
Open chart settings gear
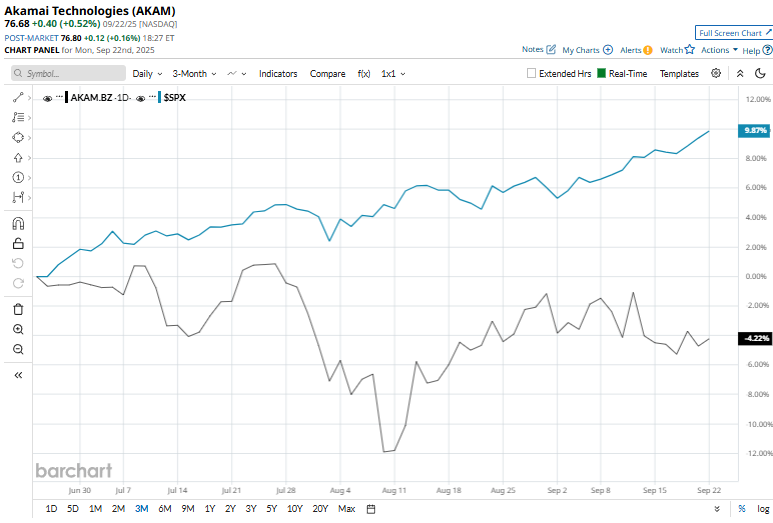click(x=716, y=73)
